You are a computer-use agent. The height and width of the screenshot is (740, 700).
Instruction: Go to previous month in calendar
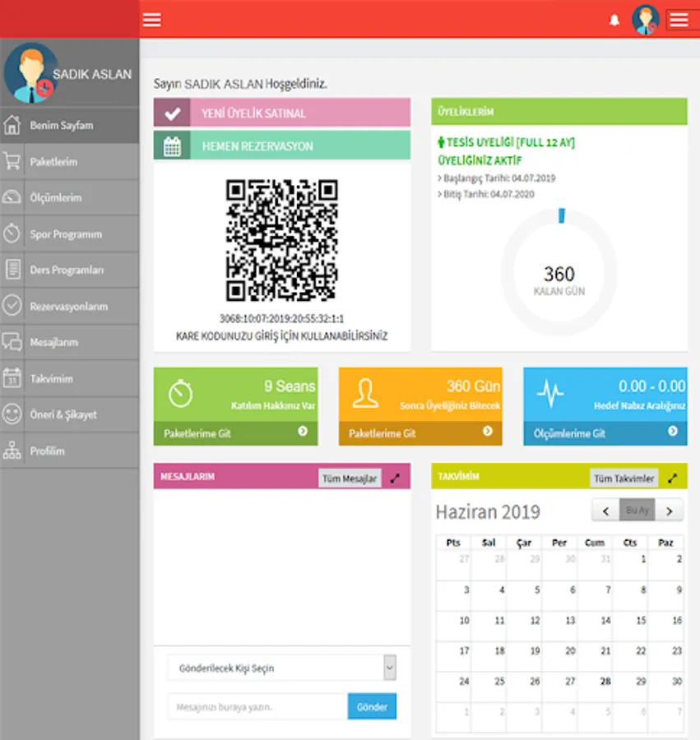coord(605,511)
